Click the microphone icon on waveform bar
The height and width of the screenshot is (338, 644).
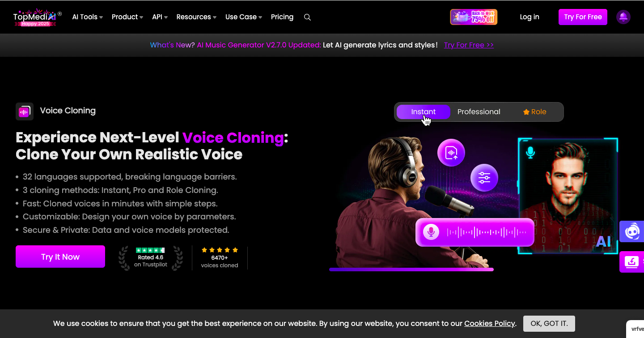tap(431, 232)
